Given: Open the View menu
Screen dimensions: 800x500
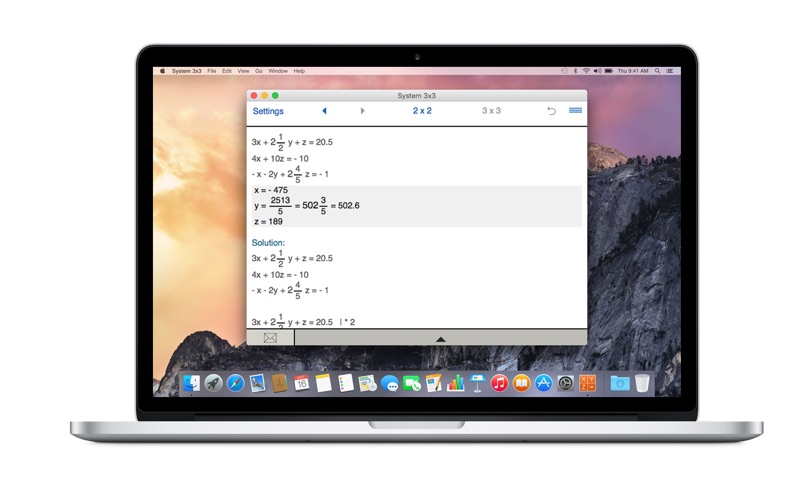Looking at the screenshot, I should point(243,71).
